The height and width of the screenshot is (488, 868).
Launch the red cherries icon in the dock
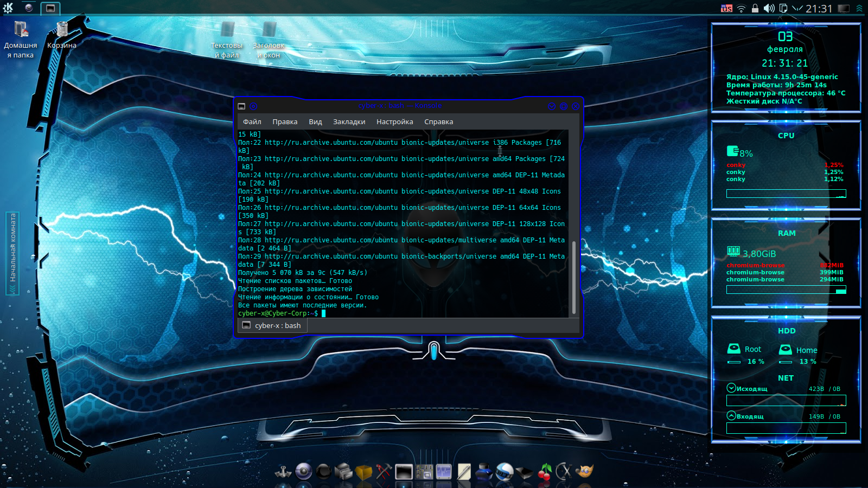[544, 472]
